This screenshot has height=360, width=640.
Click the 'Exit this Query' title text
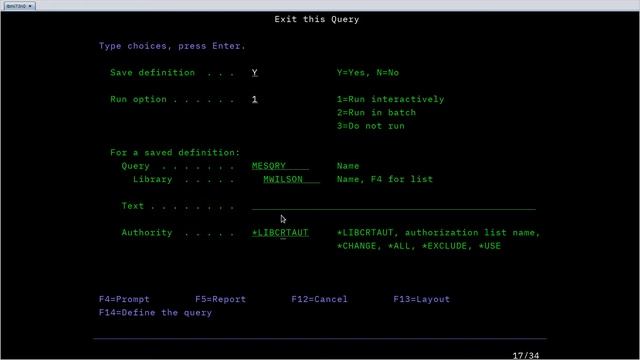pos(317,19)
